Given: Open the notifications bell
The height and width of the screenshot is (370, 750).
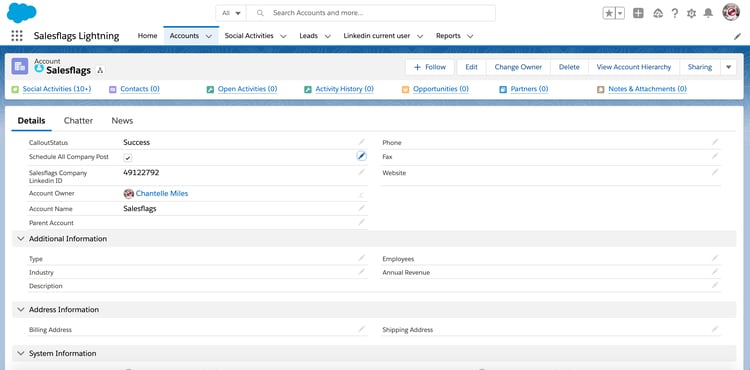Looking at the screenshot, I should 708,13.
